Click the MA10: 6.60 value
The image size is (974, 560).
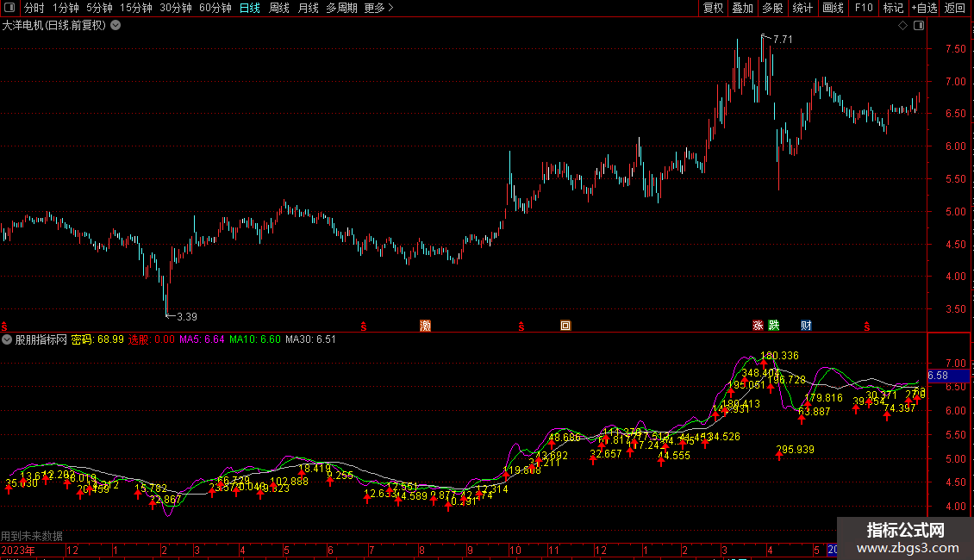(x=255, y=339)
